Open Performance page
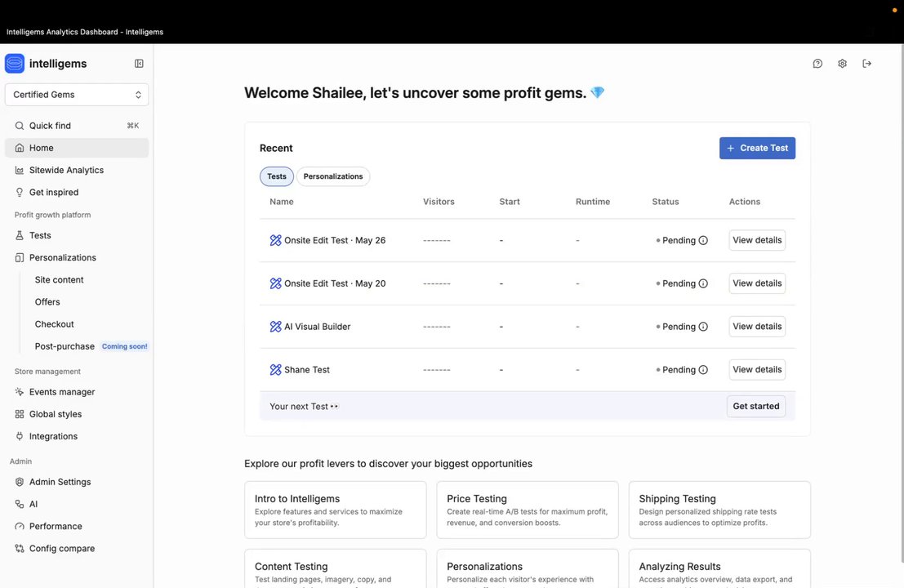Viewport: 904px width, 588px height. point(77,526)
